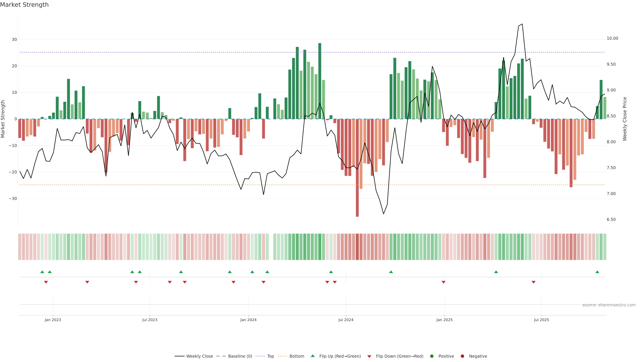Click the darkest red heatmap strip cell
This screenshot has height=362, width=644.
coord(357,247)
